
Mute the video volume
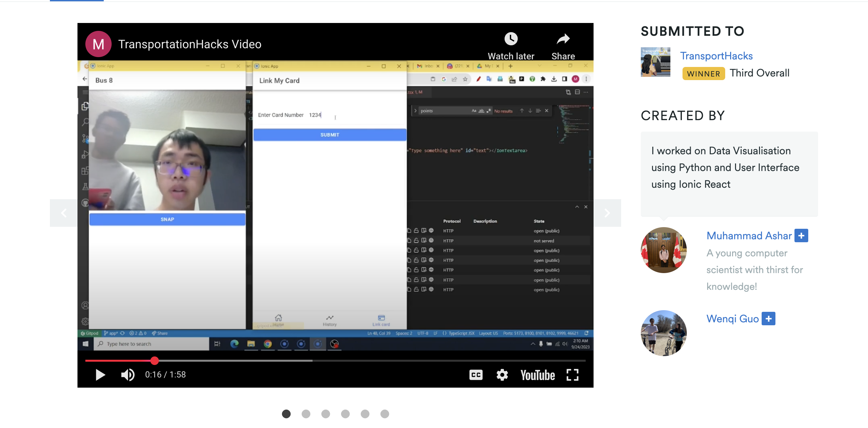point(128,375)
